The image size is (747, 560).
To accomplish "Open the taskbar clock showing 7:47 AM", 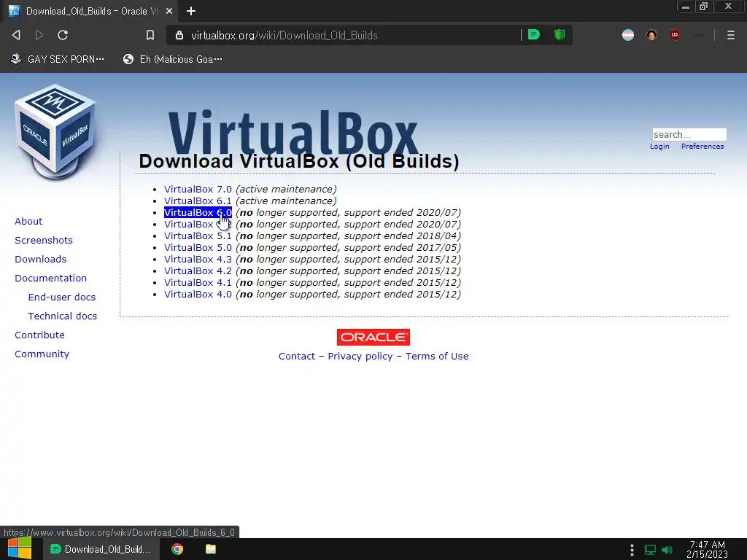I will 708,550.
